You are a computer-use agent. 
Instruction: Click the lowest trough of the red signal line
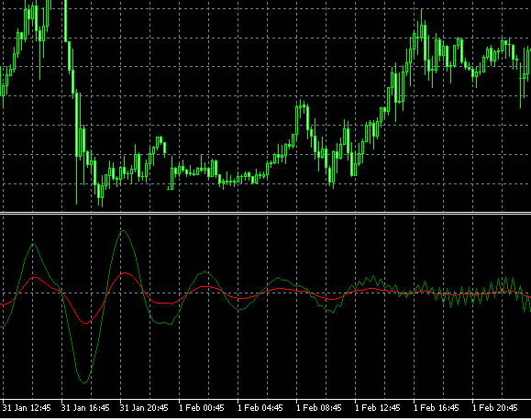click(85, 323)
